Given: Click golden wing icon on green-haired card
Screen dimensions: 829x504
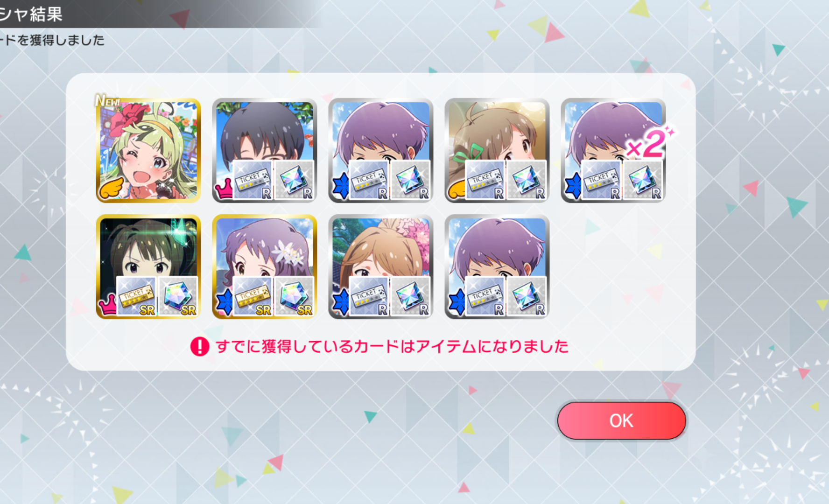Looking at the screenshot, I should click(111, 189).
